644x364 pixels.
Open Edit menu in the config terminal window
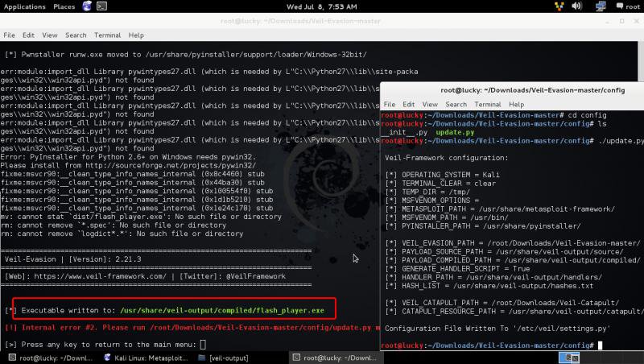point(409,105)
